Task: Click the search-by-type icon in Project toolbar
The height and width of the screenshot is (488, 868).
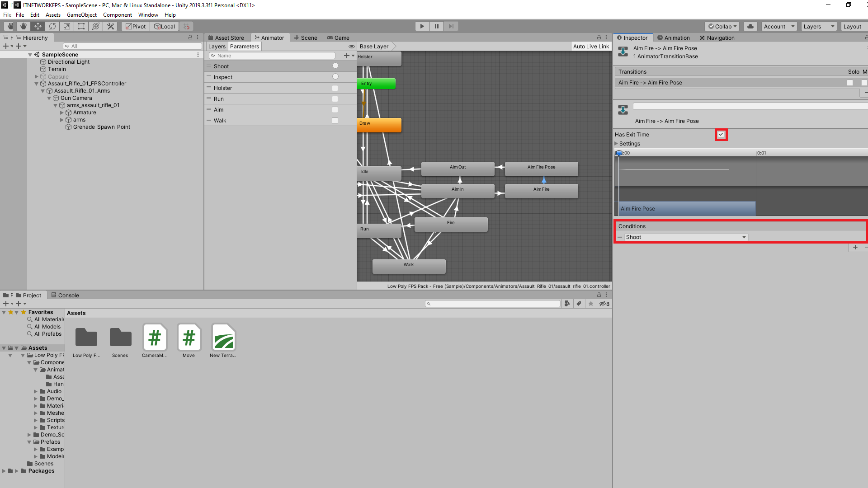Action: [x=567, y=303]
